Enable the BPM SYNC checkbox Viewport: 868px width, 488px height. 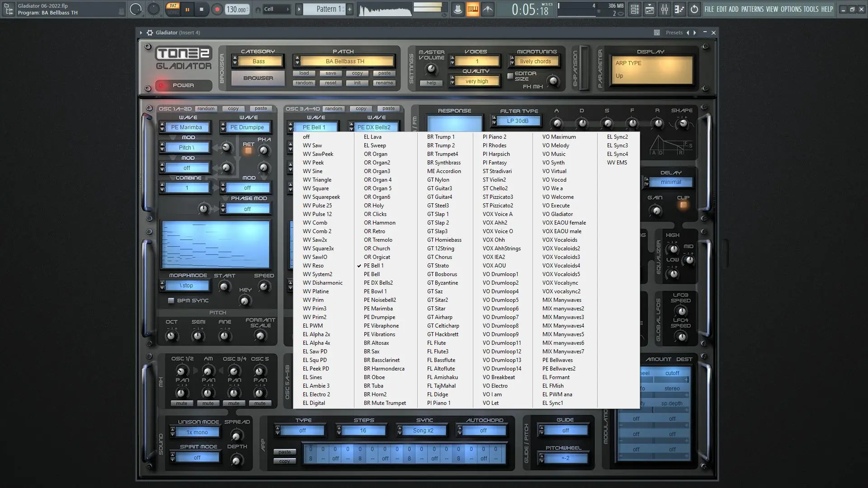171,300
